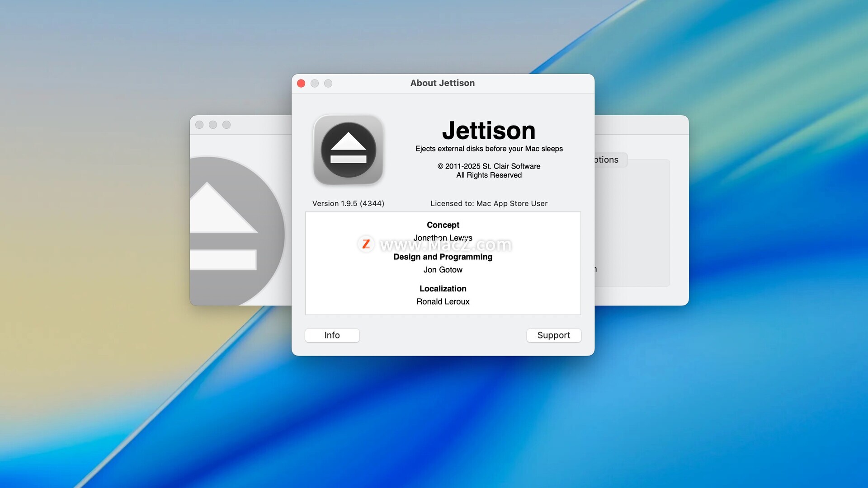Click the Jettison app name heading
This screenshot has height=488, width=868.
pos(489,131)
